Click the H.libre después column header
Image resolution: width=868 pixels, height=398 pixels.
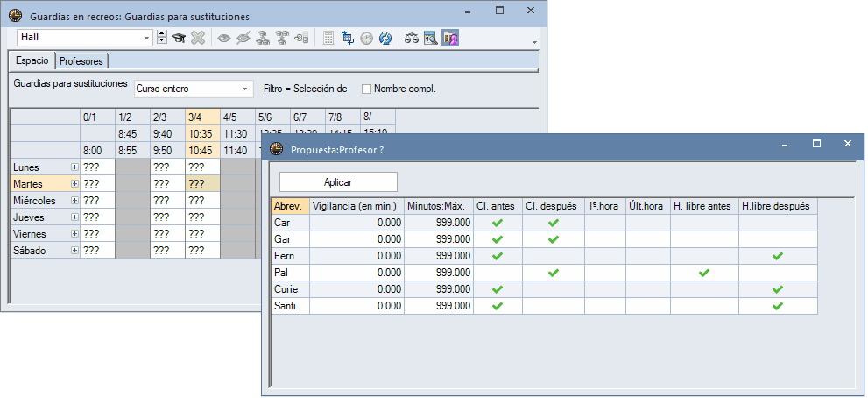coord(778,206)
